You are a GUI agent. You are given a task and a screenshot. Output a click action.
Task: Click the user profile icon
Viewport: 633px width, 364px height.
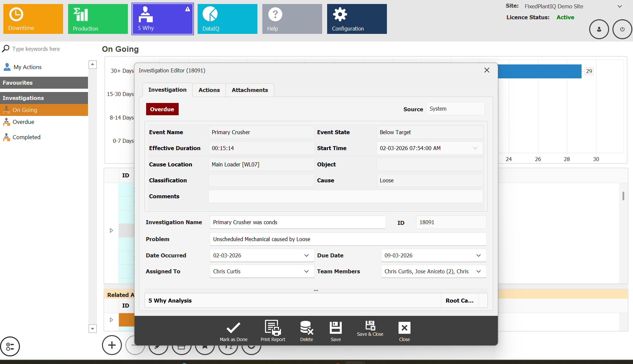(x=599, y=29)
